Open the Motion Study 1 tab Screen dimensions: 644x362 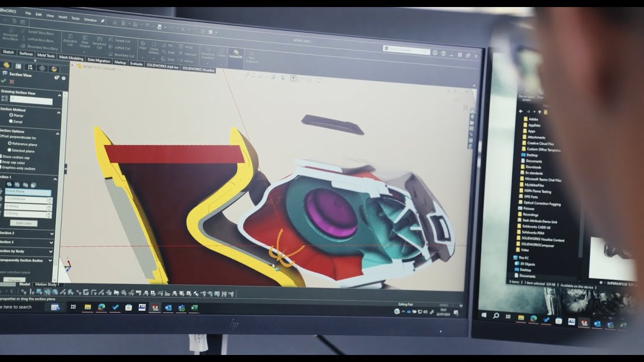click(x=47, y=284)
